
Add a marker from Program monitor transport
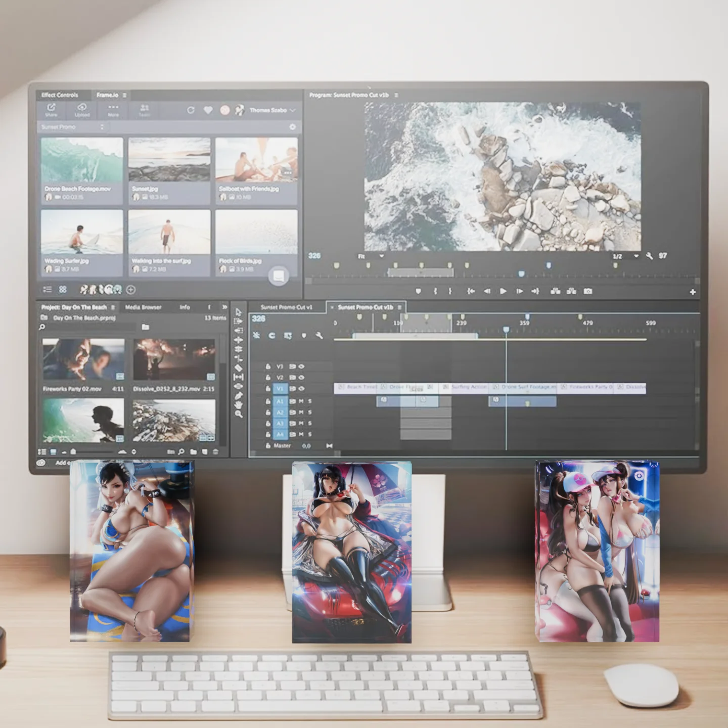[418, 291]
